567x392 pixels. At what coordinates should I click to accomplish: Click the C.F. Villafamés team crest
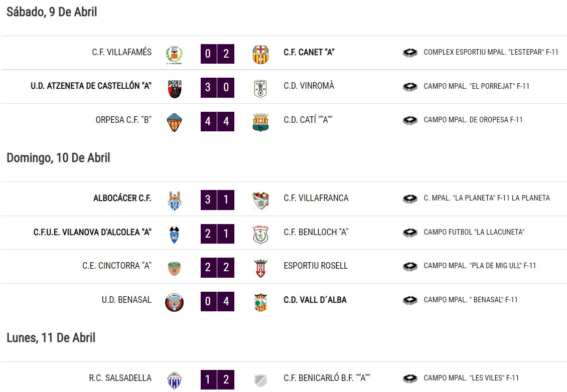tap(174, 55)
